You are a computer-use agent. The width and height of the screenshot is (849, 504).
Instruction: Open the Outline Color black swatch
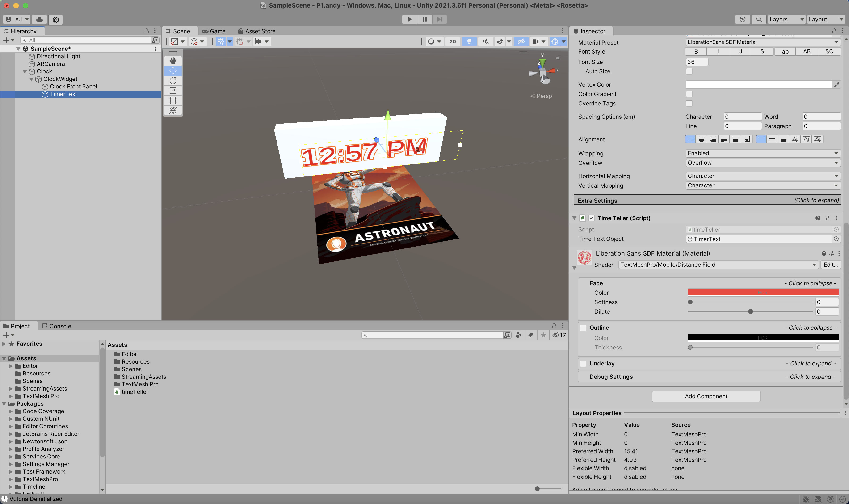point(763,338)
